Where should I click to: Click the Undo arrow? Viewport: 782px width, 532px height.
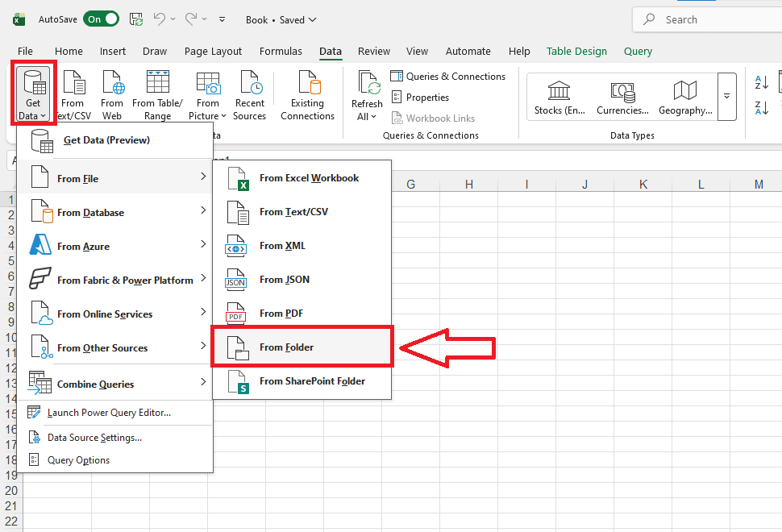[160, 19]
